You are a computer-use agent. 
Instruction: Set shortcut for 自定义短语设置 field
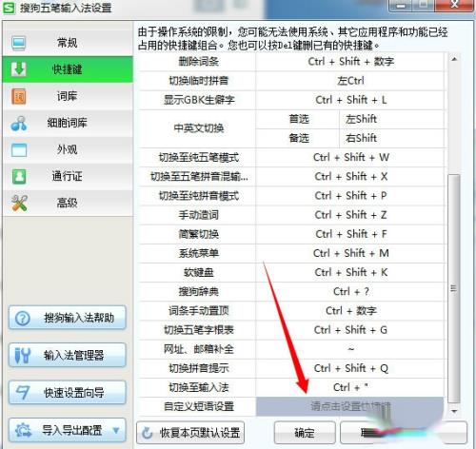pyautogui.click(x=349, y=406)
